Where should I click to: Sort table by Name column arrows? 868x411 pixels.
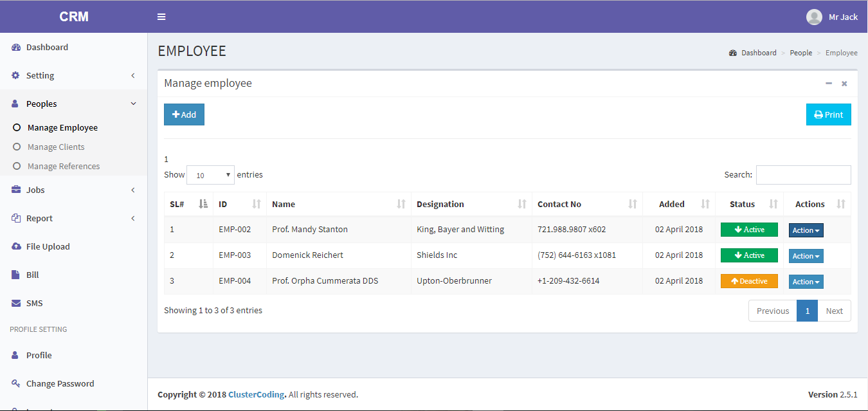pos(401,205)
